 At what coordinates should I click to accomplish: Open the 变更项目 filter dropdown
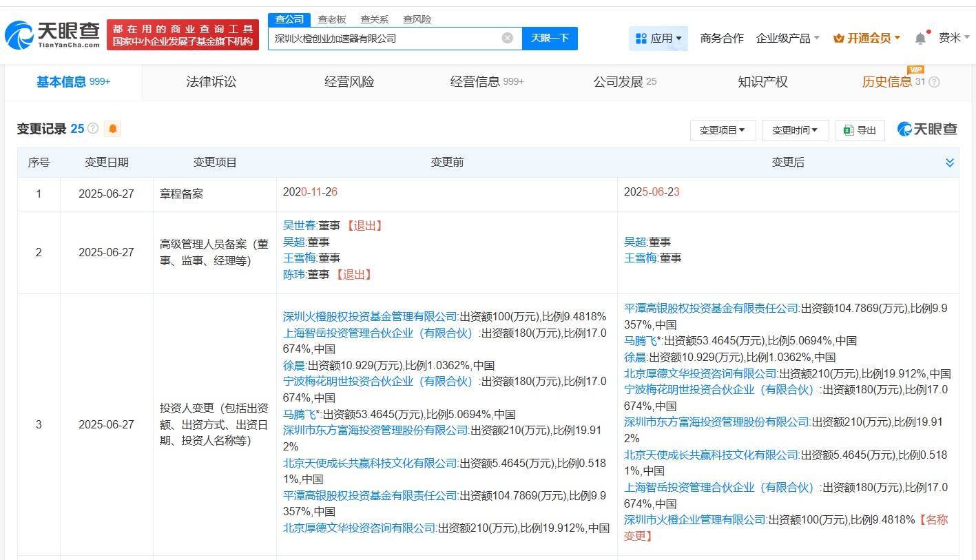tap(723, 130)
